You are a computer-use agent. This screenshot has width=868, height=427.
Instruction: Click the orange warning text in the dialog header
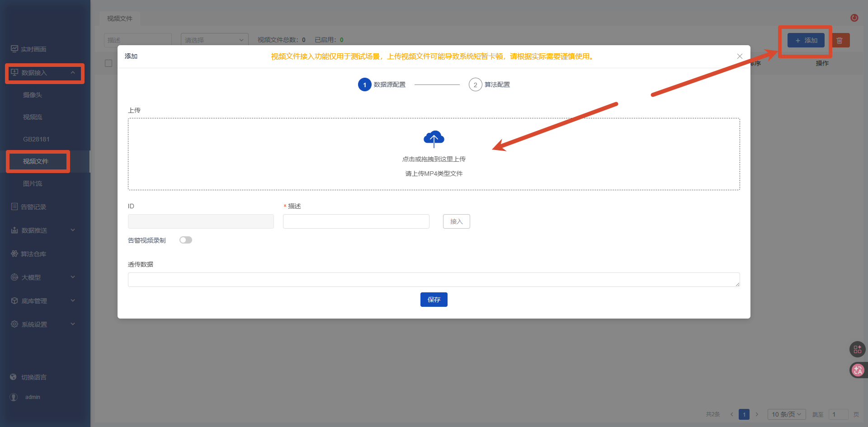pos(433,56)
